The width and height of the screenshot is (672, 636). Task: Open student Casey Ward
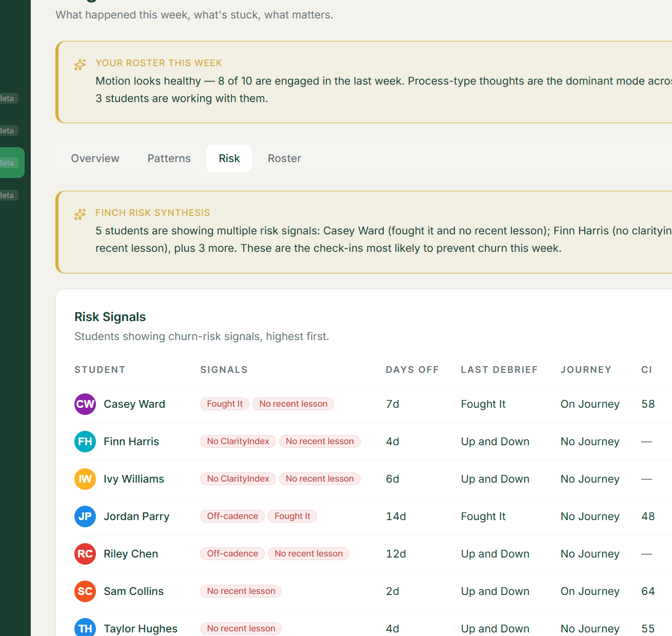pos(134,404)
